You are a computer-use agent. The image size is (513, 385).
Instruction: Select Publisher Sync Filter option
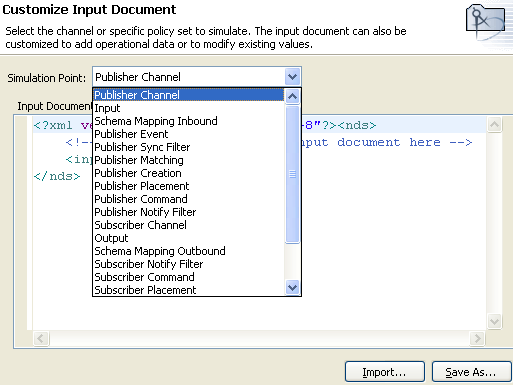pyautogui.click(x=189, y=147)
